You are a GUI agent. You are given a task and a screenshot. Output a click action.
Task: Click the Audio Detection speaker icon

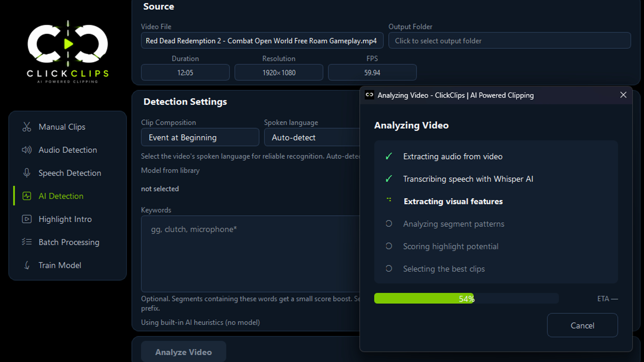coord(27,150)
